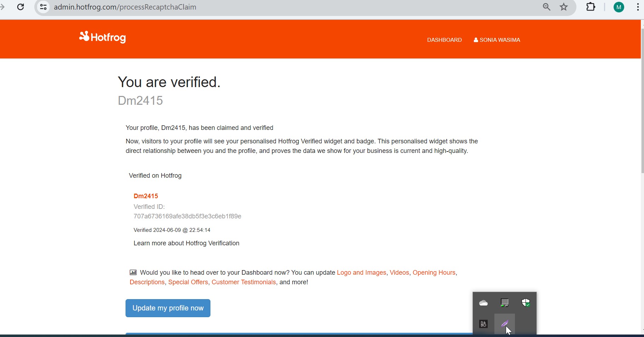Open the Chrome profile avatar M

619,7
